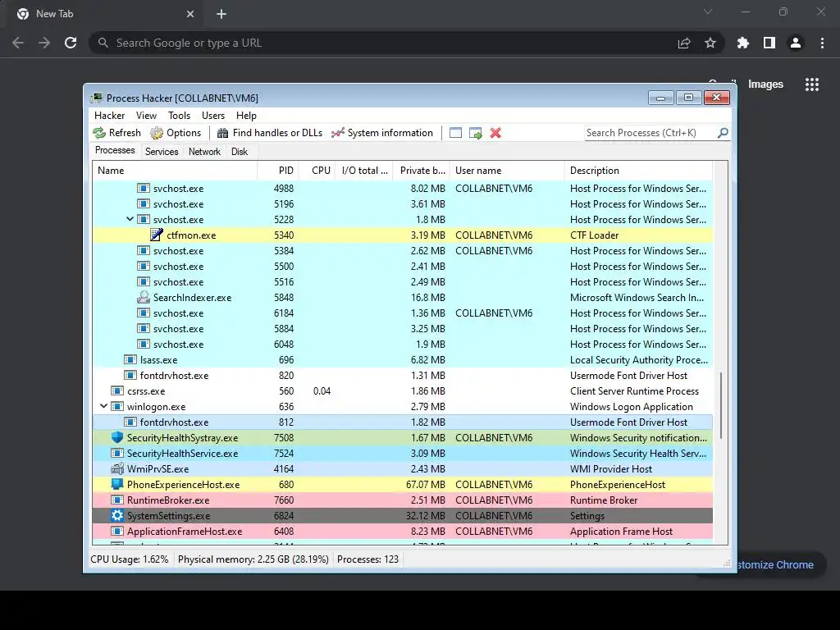Toggle Chrome side panel icon
Image resolution: width=840 pixels, height=630 pixels.
(x=769, y=43)
